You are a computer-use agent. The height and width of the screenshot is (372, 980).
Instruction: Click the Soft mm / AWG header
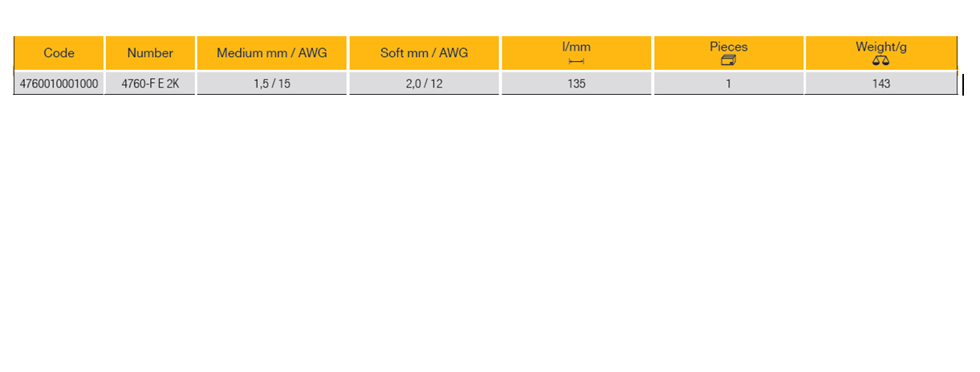424,53
